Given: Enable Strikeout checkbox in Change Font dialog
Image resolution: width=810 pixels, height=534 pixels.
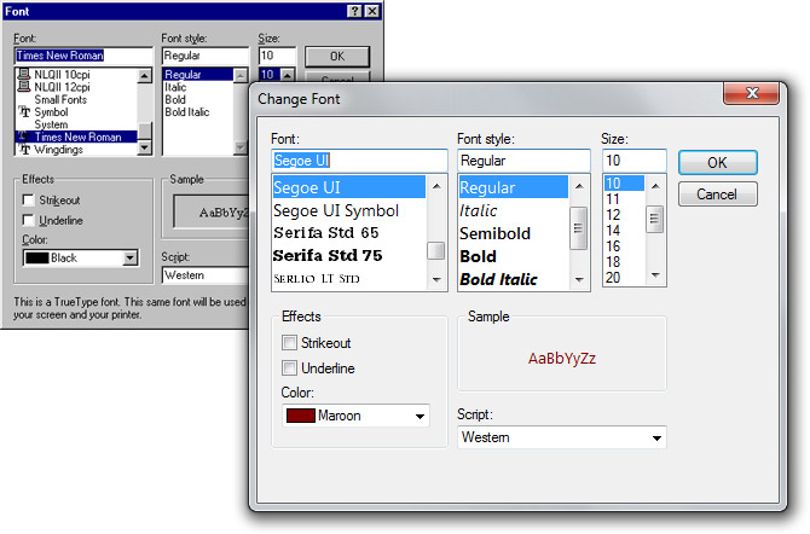Looking at the screenshot, I should coord(289,342).
